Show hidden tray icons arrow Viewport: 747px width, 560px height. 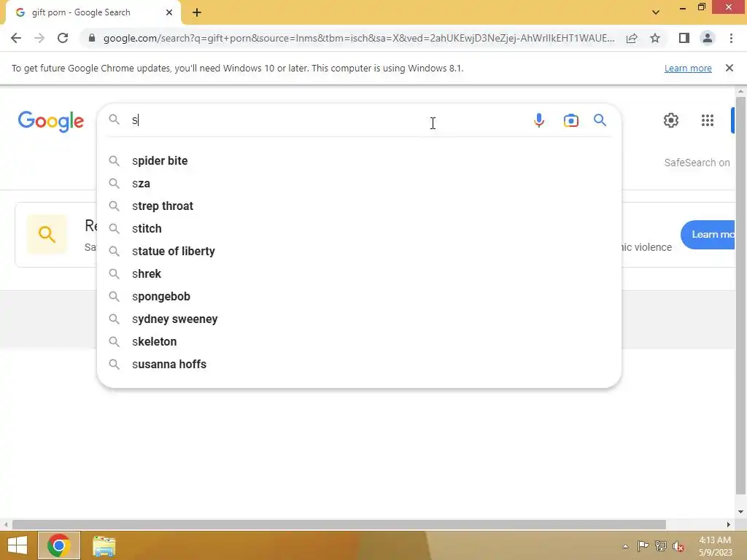click(625, 546)
